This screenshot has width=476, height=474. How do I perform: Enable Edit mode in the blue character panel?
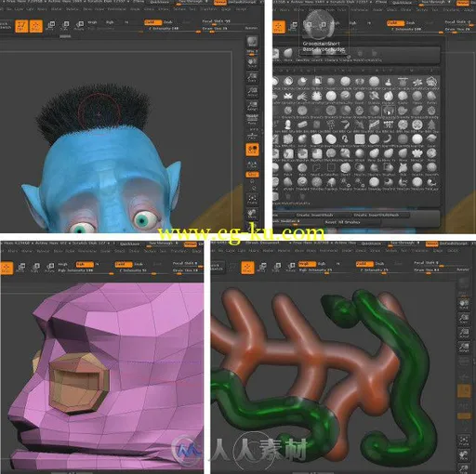[21, 26]
